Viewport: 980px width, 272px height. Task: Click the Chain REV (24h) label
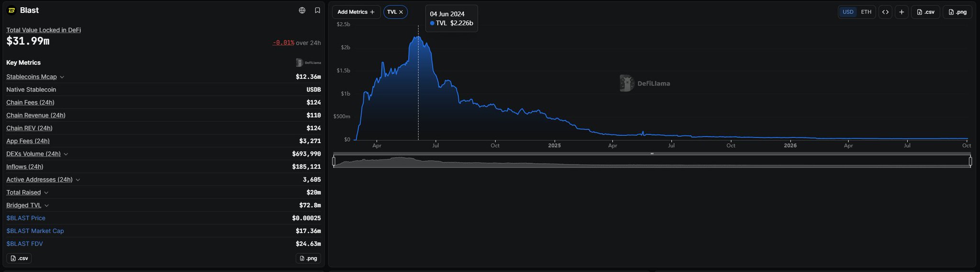click(29, 128)
